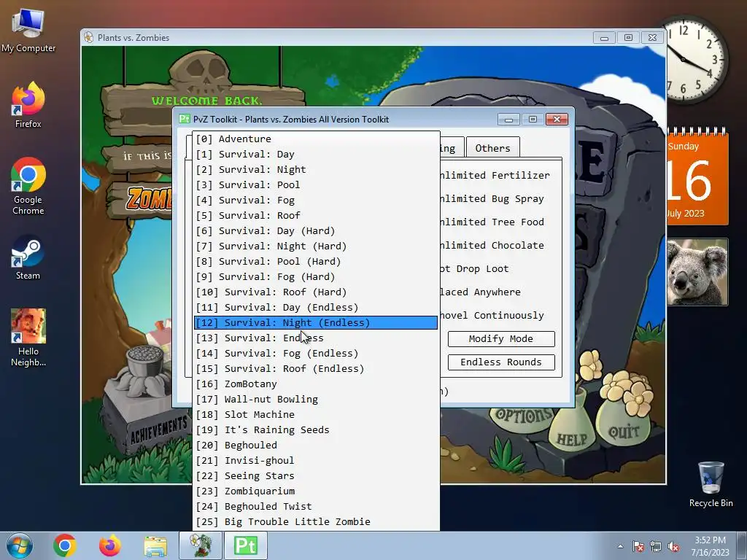Viewport: 747px width, 560px height.
Task: Select Zombiquarium mode
Action: click(x=316, y=491)
